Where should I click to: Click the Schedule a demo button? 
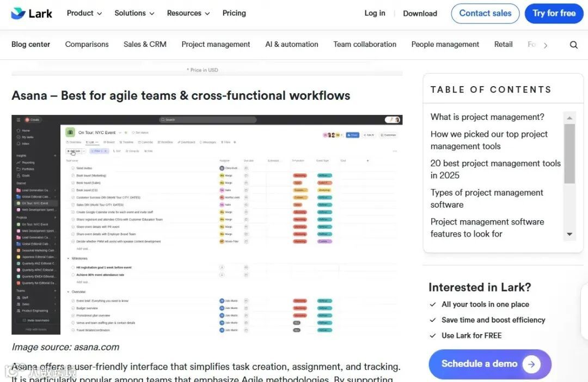tap(490, 364)
